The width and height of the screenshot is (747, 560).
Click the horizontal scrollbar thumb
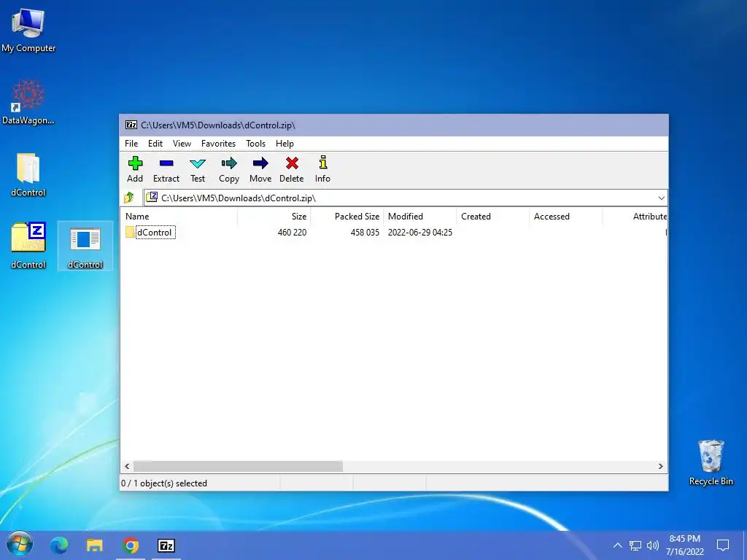click(x=238, y=466)
